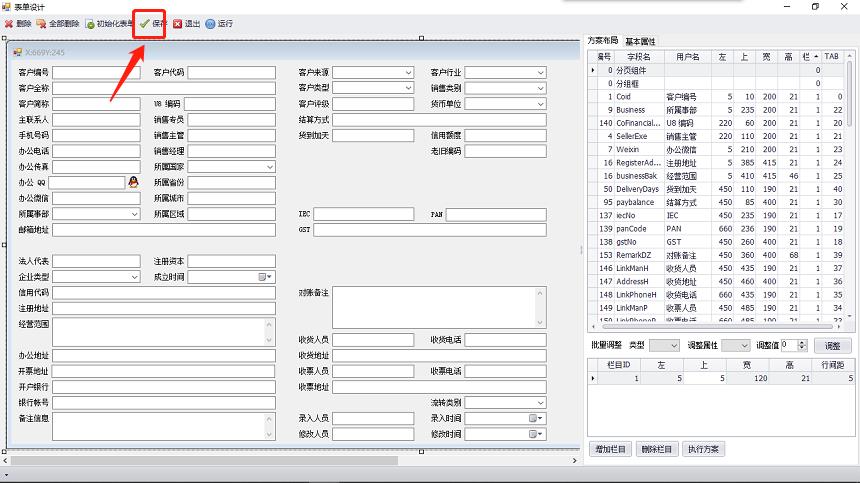Save the form with 保存 button
The image size is (860, 483).
click(152, 23)
